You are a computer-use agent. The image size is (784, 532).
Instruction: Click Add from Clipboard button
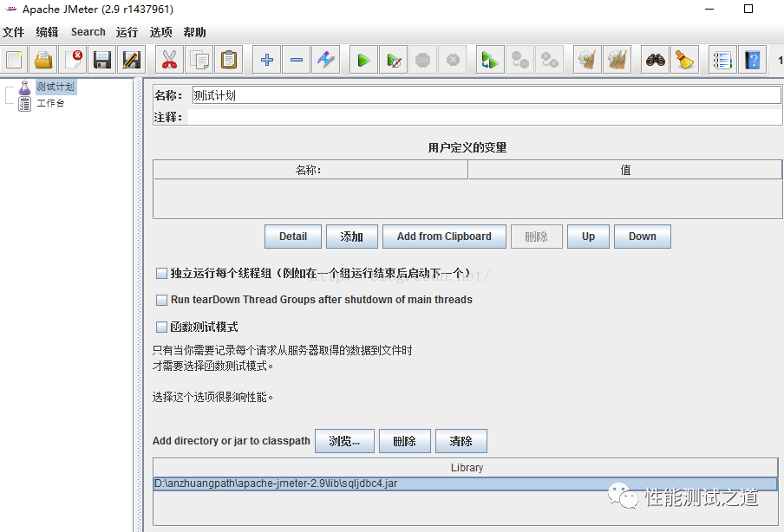(x=444, y=237)
